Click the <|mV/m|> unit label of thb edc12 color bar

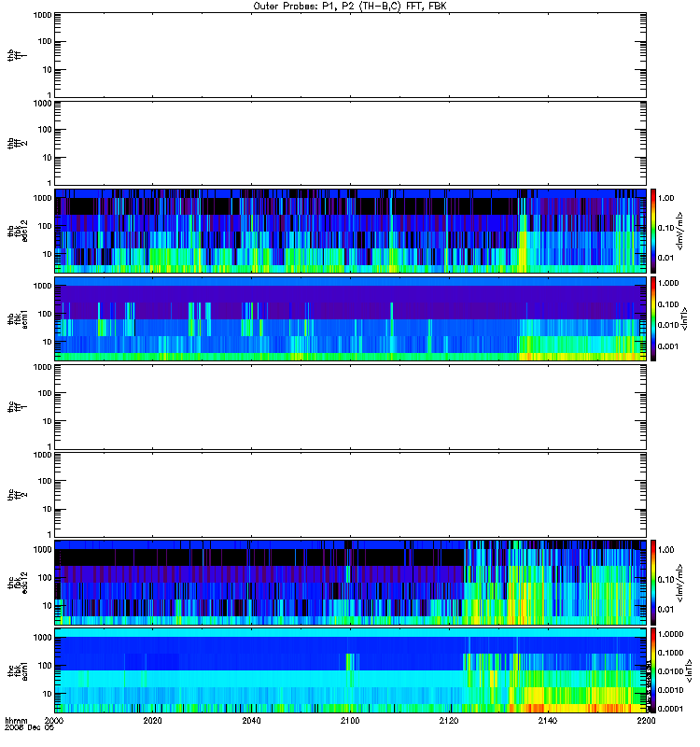coord(680,231)
